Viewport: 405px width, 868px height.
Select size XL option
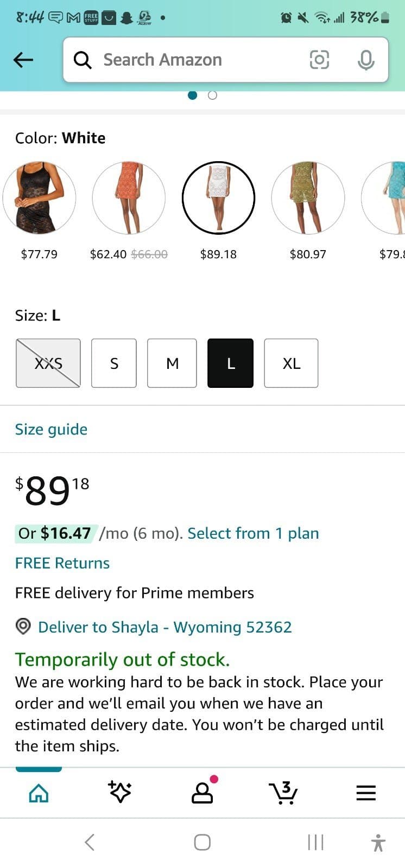point(291,363)
